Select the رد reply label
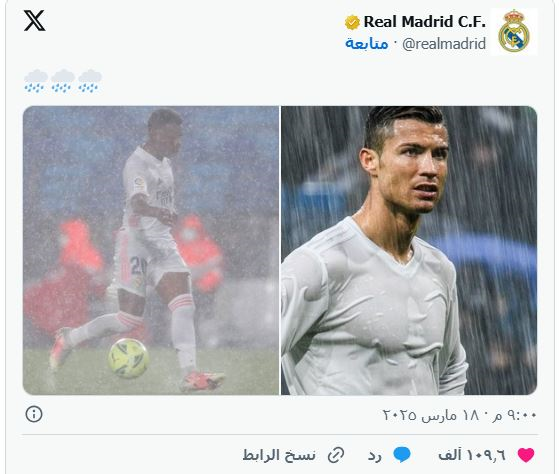The height and width of the screenshot is (474, 559). coord(374,455)
